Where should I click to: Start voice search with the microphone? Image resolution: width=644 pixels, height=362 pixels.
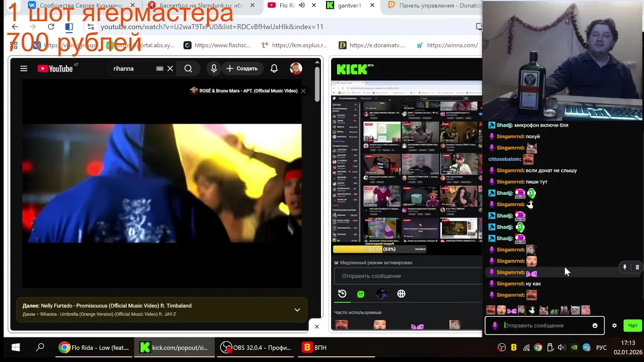[214, 68]
